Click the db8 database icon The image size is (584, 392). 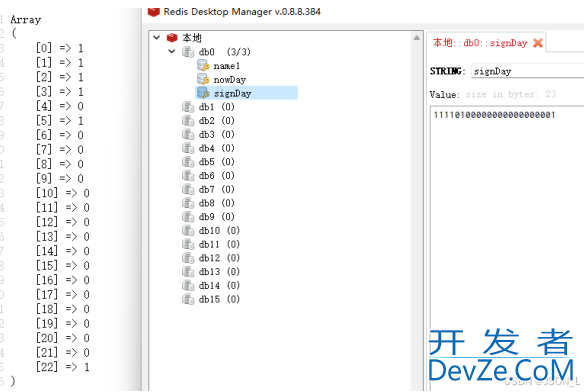(x=188, y=203)
